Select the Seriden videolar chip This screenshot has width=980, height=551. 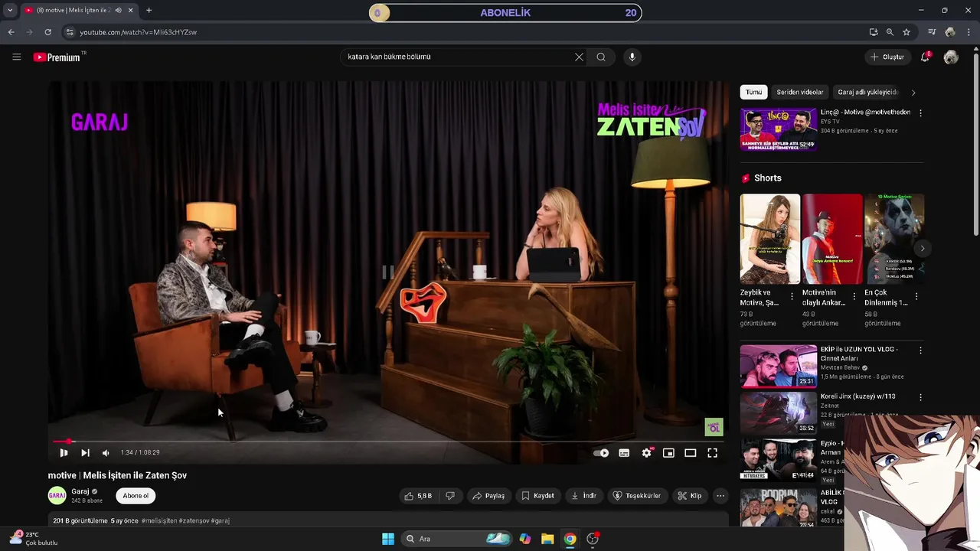(x=800, y=92)
